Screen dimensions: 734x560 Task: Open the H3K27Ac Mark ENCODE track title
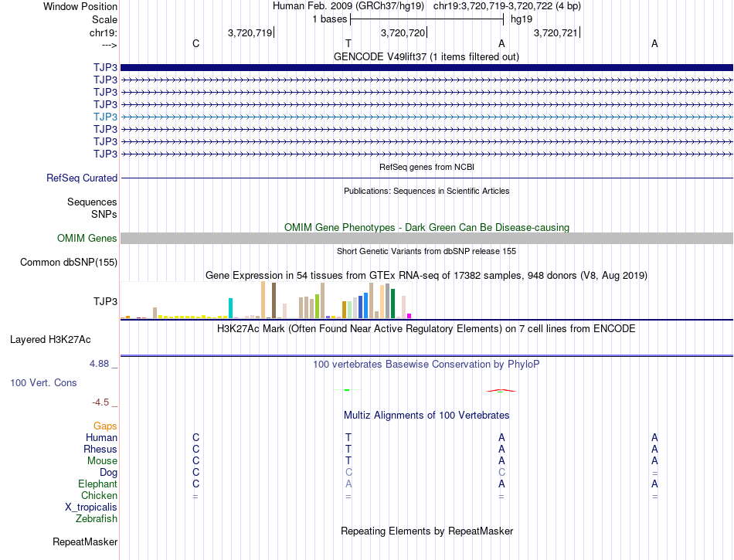[426, 328]
